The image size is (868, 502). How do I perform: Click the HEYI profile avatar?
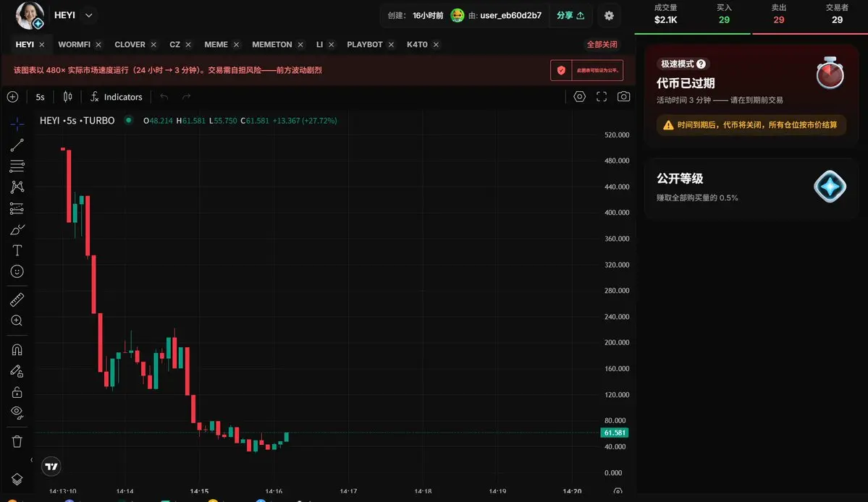tap(30, 15)
